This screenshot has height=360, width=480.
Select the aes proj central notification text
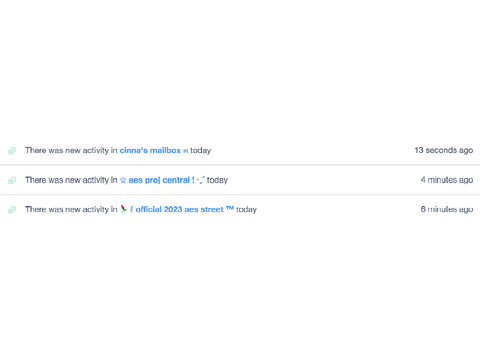tap(126, 180)
